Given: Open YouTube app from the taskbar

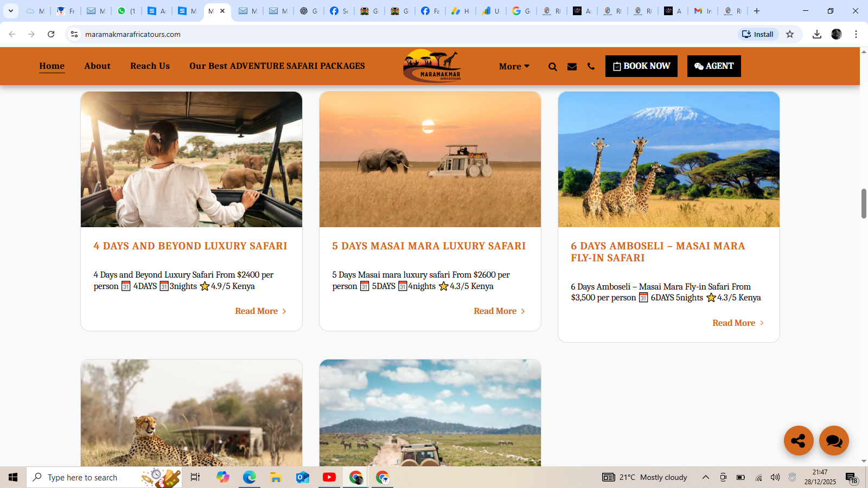Looking at the screenshot, I should click(x=329, y=477).
